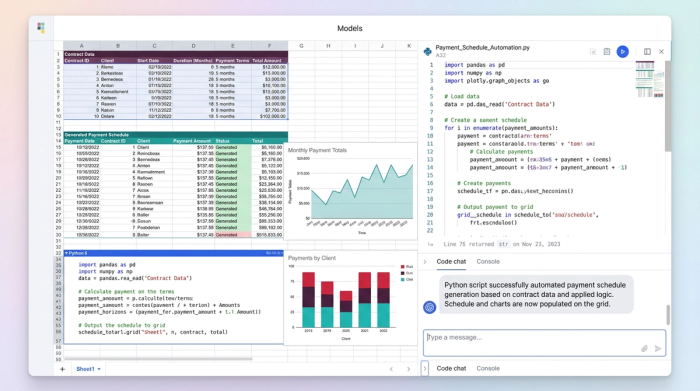Click the code editor vertical scrollbar

[x=668, y=106]
